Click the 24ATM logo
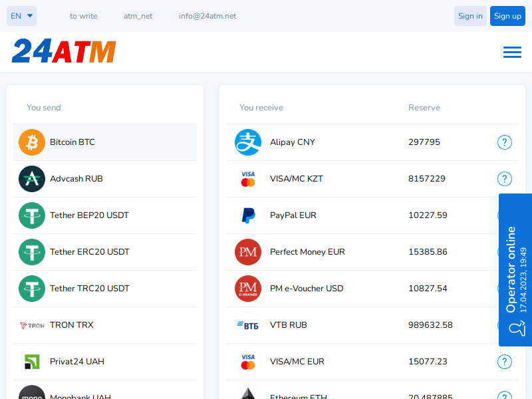 click(x=64, y=51)
